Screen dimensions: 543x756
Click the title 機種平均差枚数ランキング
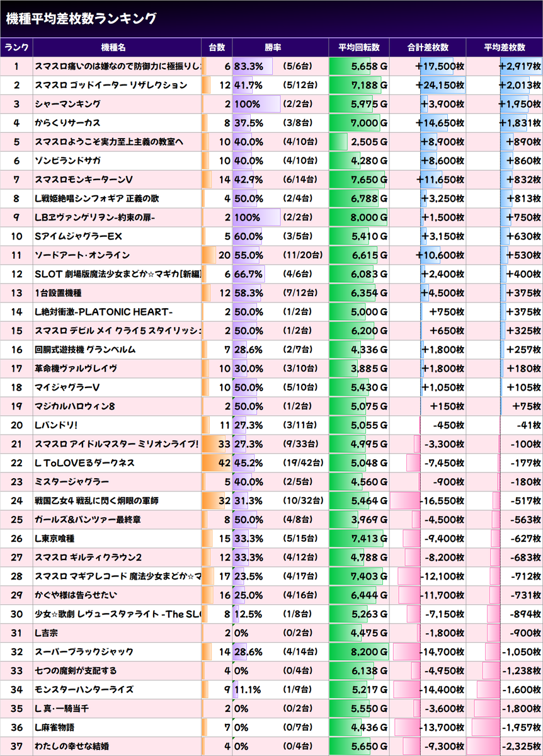[81, 19]
